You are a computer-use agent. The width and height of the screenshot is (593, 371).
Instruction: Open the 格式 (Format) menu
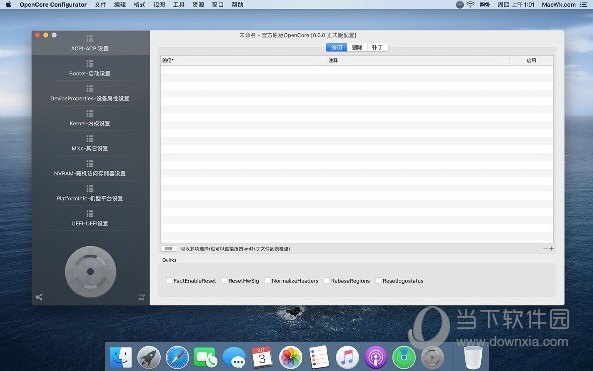140,5
